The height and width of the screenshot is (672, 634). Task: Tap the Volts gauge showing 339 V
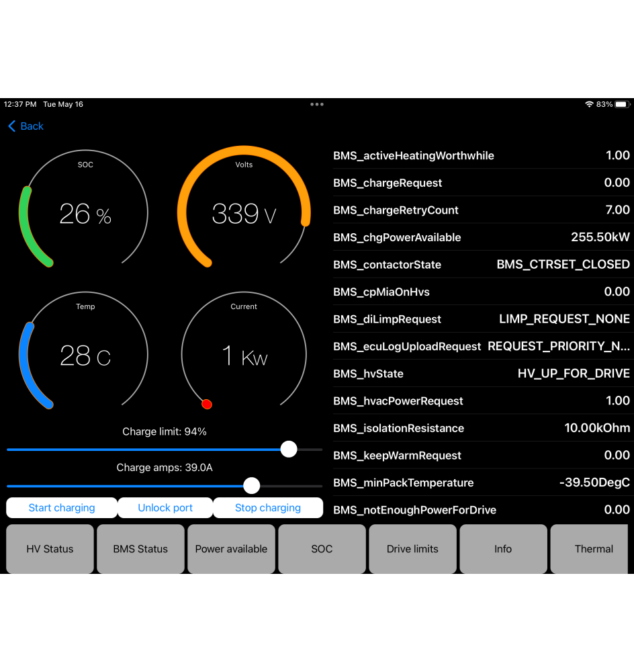(x=244, y=212)
